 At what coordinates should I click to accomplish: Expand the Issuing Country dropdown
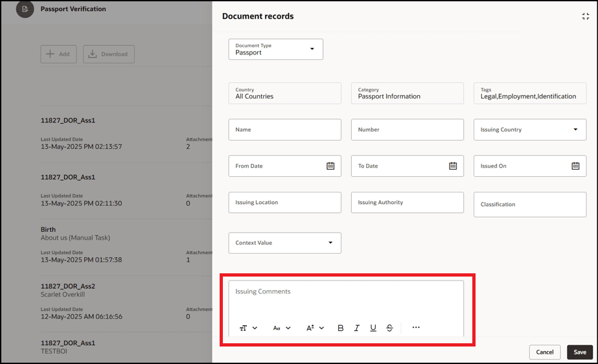[530, 130]
